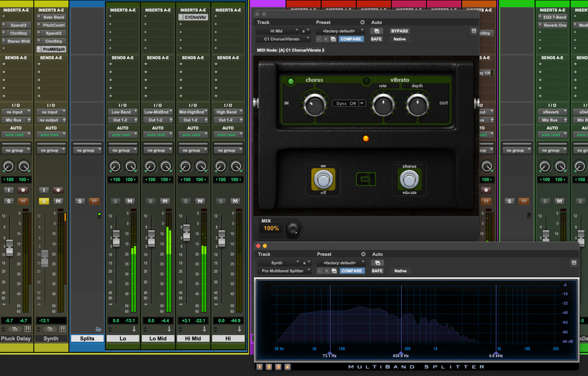This screenshot has width=588, height=376.
Task: Open the Sync Off dropdown
Action: pos(349,103)
